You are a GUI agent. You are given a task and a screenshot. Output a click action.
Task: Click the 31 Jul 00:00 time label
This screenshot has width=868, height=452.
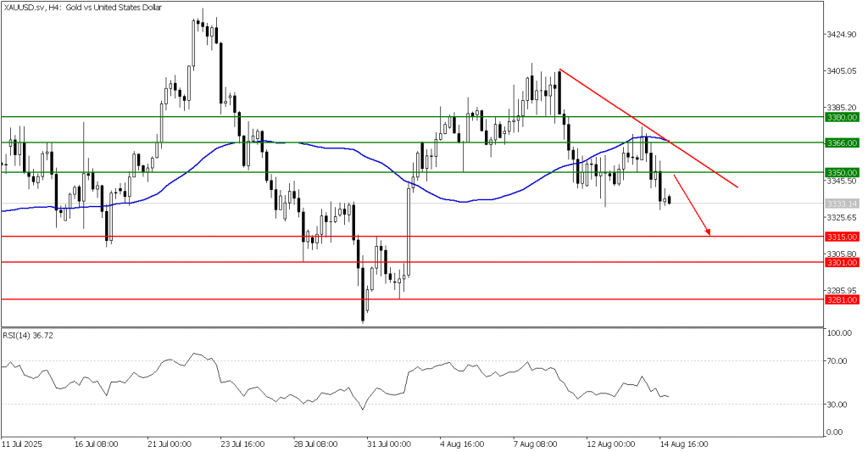click(x=388, y=445)
